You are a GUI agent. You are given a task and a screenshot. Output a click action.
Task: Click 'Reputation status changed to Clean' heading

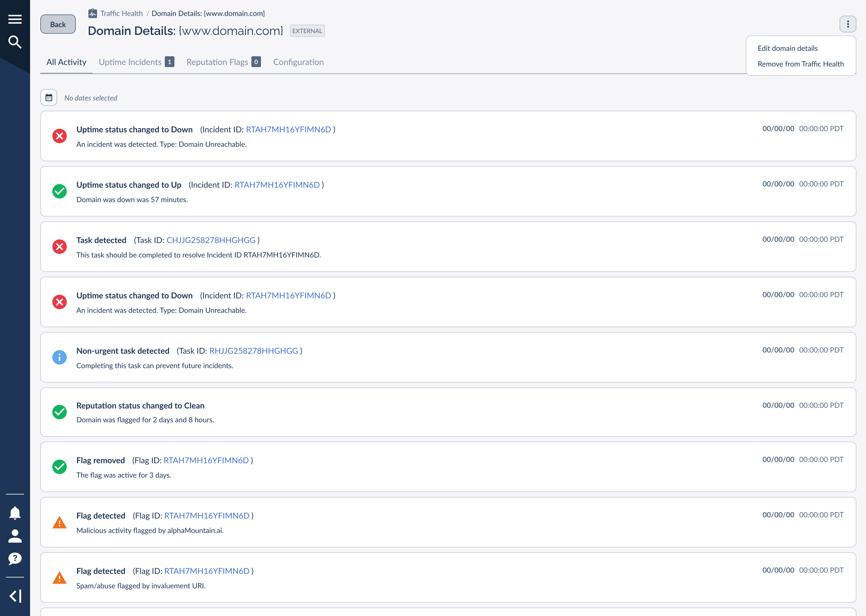(x=140, y=405)
